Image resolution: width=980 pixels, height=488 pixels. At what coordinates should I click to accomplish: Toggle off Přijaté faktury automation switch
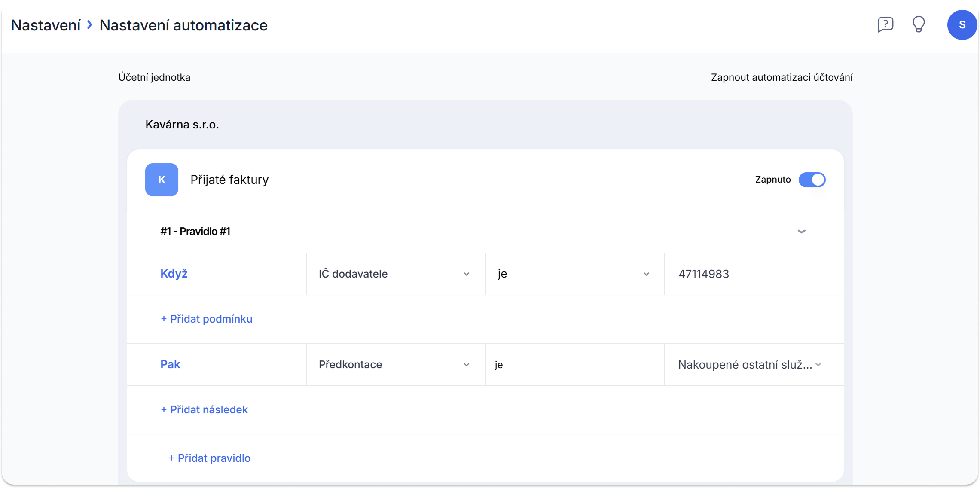(812, 180)
